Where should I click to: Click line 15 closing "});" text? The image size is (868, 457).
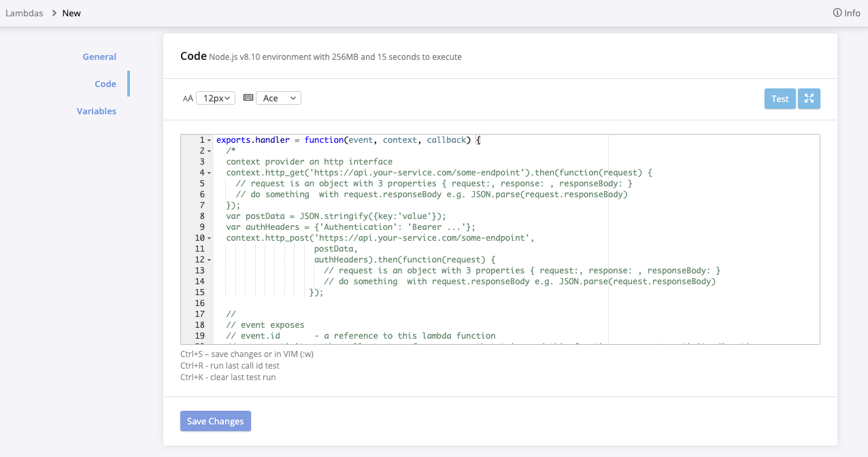pos(316,292)
